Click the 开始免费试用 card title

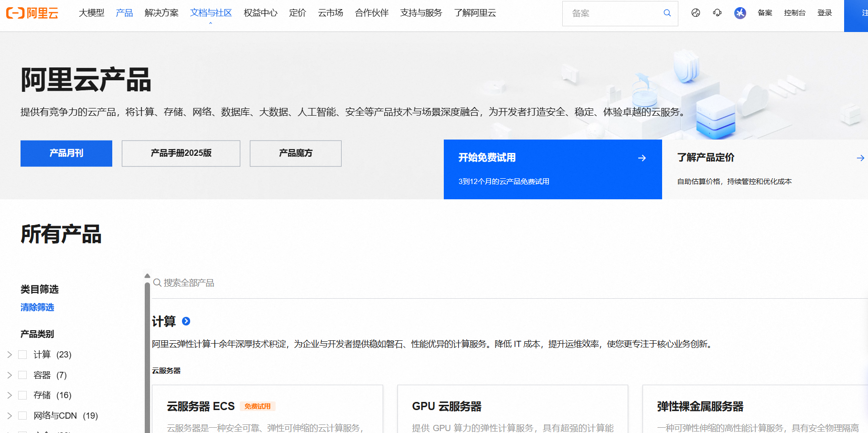click(x=487, y=158)
